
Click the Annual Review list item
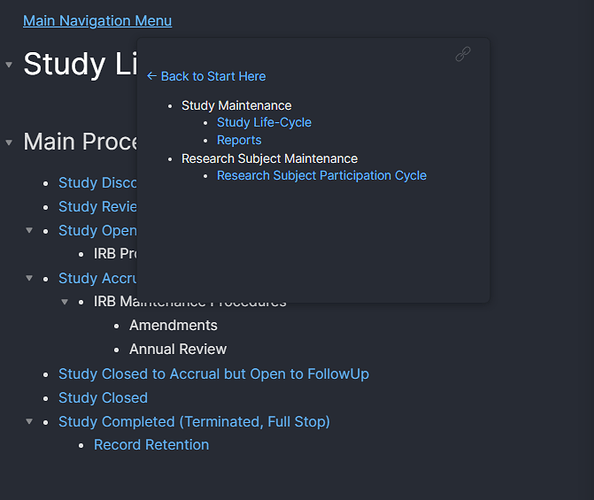click(x=178, y=349)
